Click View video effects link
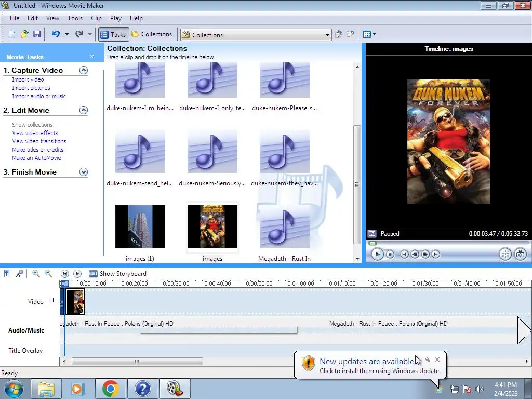Image resolution: width=532 pixels, height=399 pixels. coord(35,133)
